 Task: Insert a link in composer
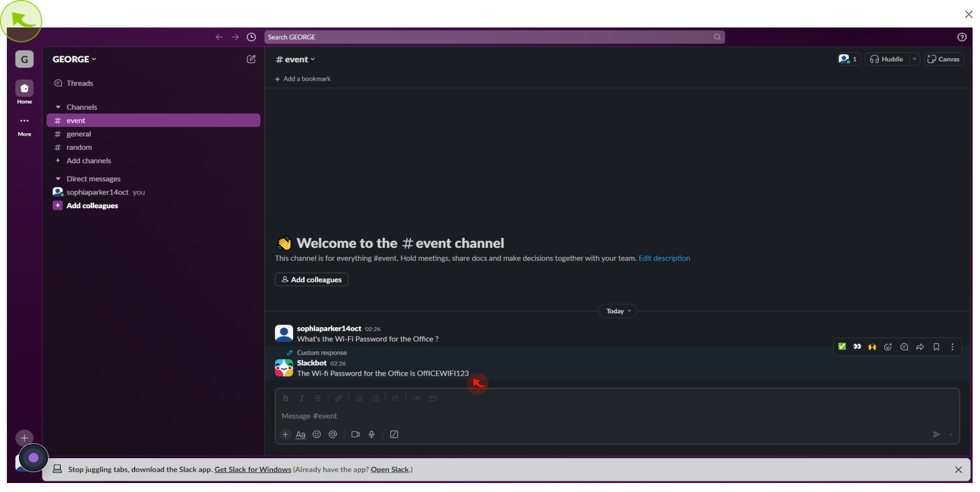[338, 398]
